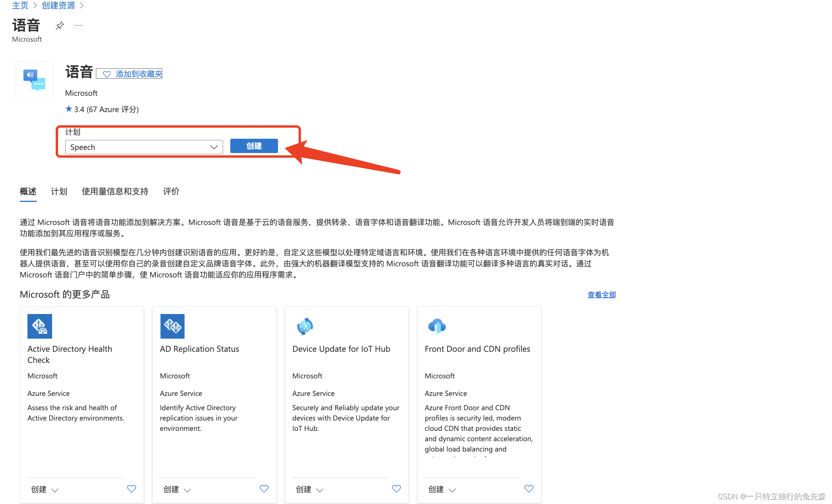The image size is (832, 504).
Task: Expand 创建 dropdown on Device Update card
Action: (309, 490)
